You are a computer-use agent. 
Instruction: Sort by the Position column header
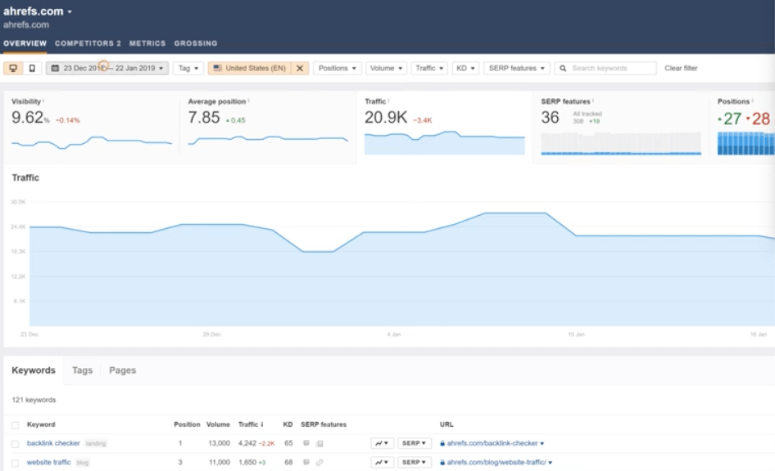point(187,425)
